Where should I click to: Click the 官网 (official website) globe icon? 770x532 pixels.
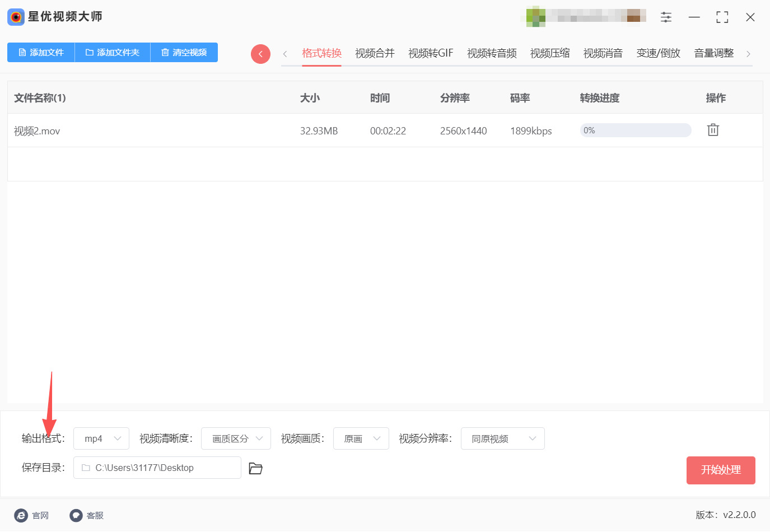[x=21, y=515]
